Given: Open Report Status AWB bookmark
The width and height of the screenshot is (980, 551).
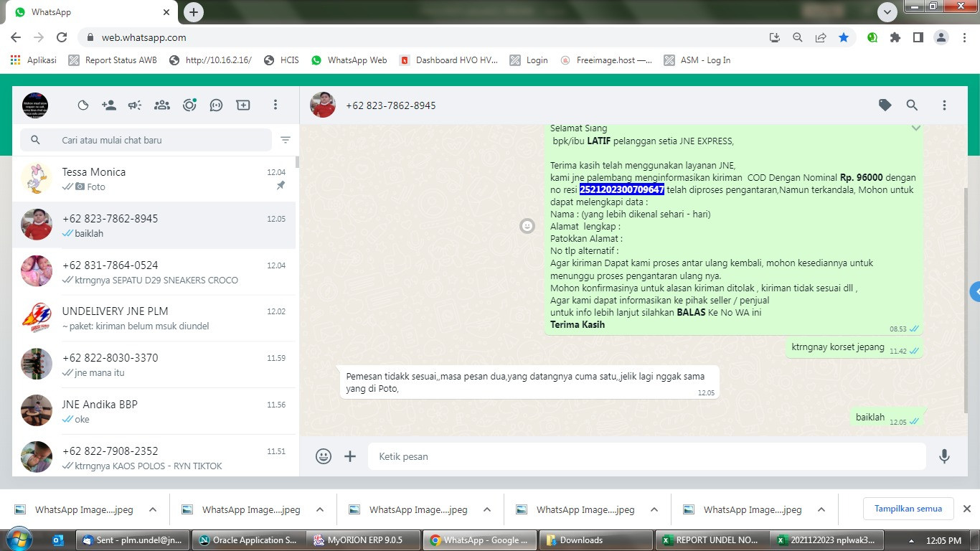Looking at the screenshot, I should point(113,60).
